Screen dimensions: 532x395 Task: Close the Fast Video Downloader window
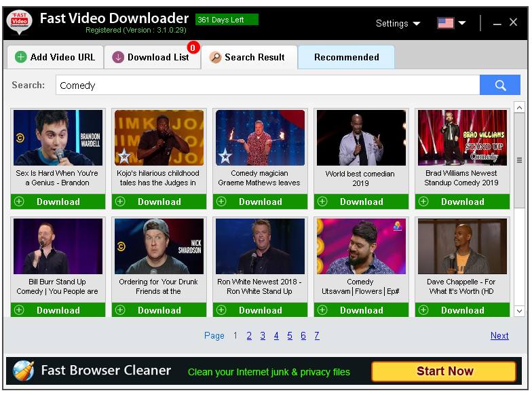(513, 22)
